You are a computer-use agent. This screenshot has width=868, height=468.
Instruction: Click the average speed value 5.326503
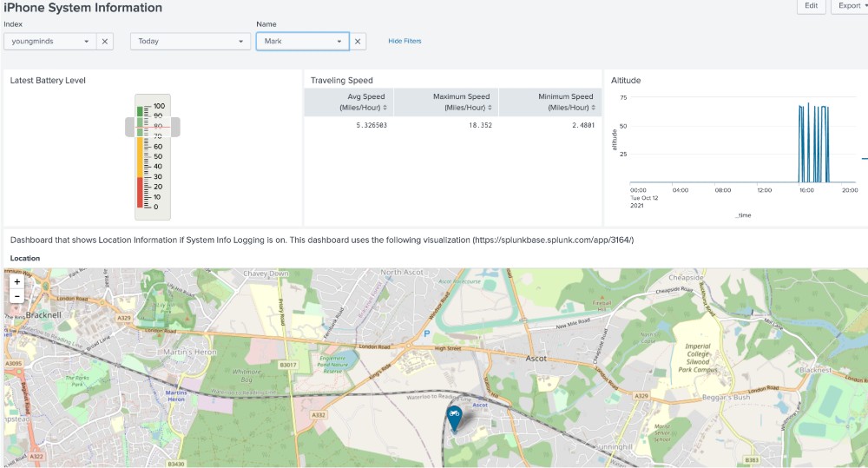(372, 125)
